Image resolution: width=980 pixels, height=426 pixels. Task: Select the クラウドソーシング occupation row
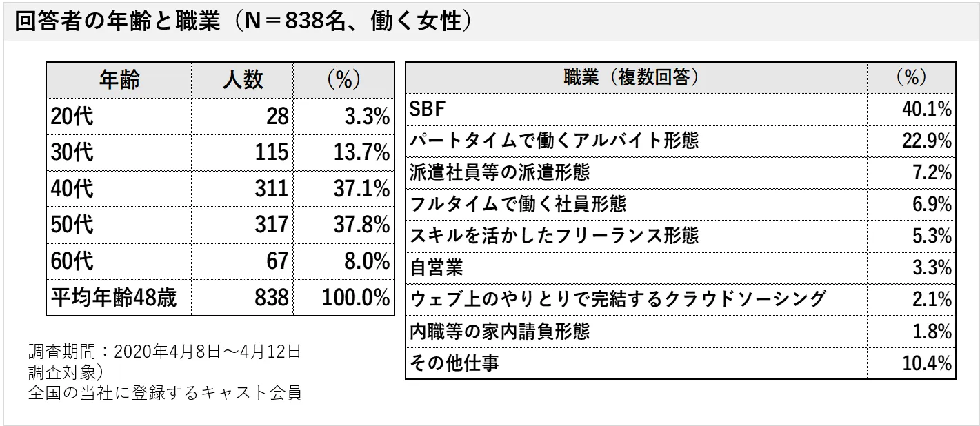617,299
